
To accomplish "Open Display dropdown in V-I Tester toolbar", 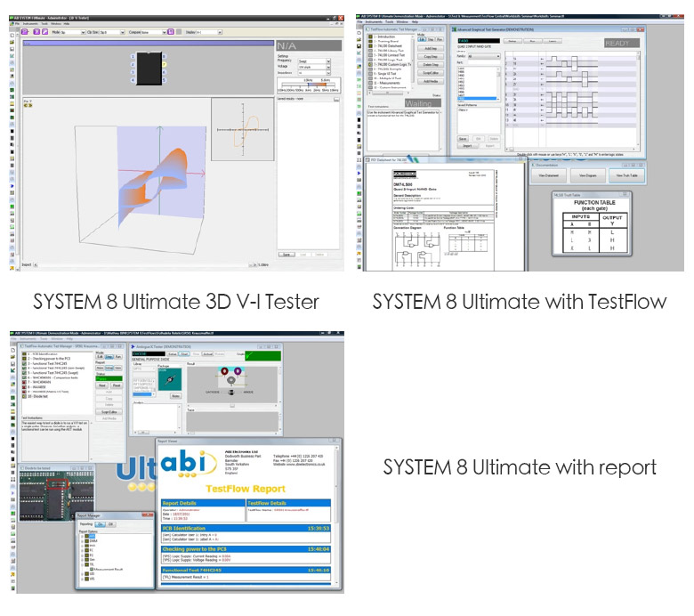I will point(220,32).
